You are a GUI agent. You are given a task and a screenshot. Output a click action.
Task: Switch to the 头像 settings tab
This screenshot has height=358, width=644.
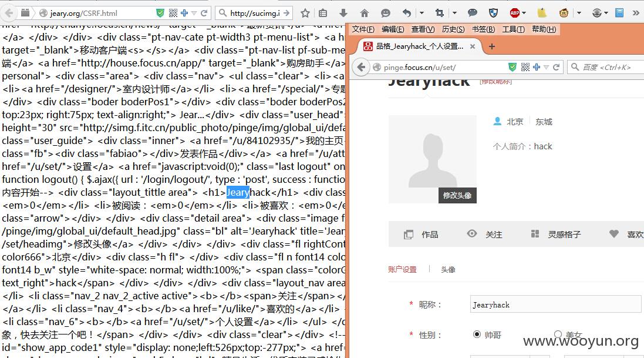(448, 269)
